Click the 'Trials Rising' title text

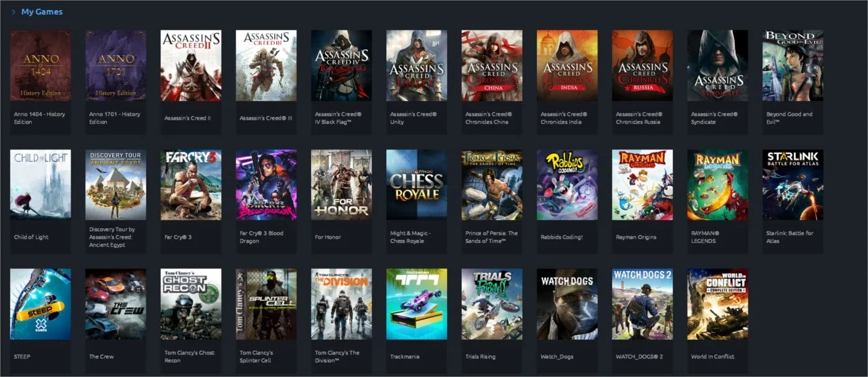(x=480, y=357)
